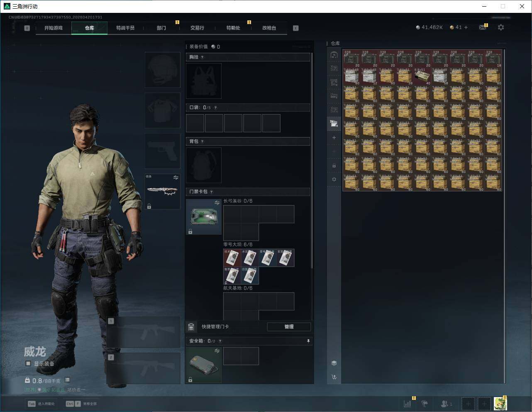
Task: Click swap arrows on the safe box
Action: click(x=217, y=351)
